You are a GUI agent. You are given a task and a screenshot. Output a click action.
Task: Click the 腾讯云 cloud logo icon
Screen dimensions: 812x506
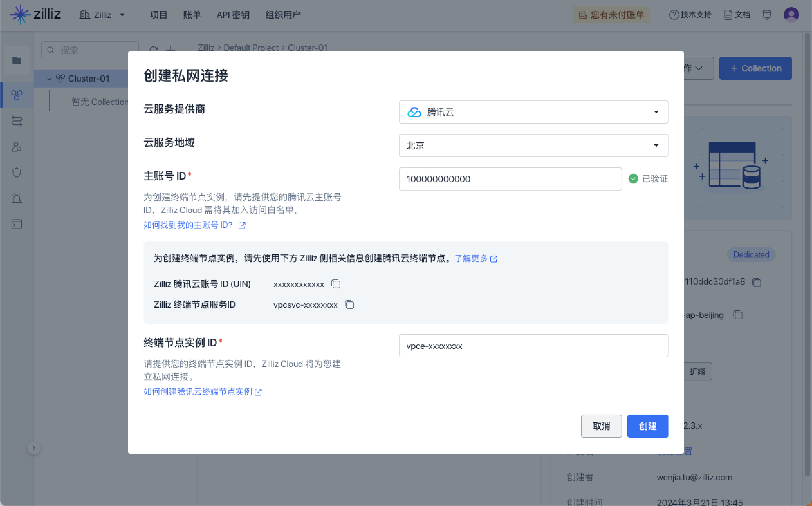click(414, 112)
